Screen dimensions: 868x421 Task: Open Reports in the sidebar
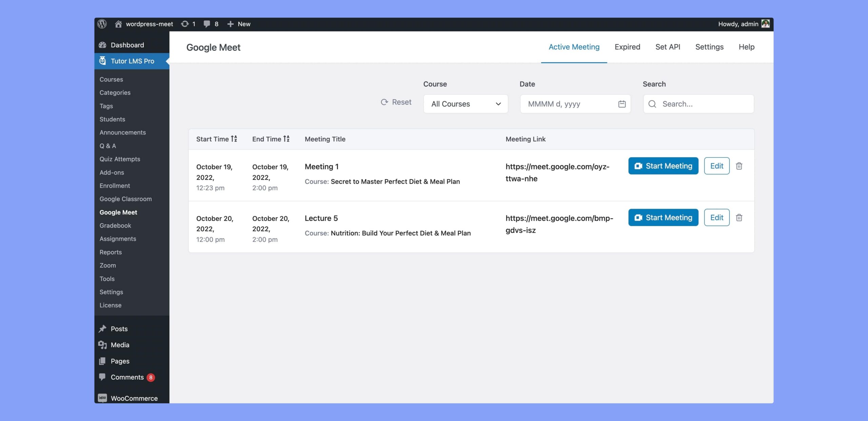(x=111, y=252)
